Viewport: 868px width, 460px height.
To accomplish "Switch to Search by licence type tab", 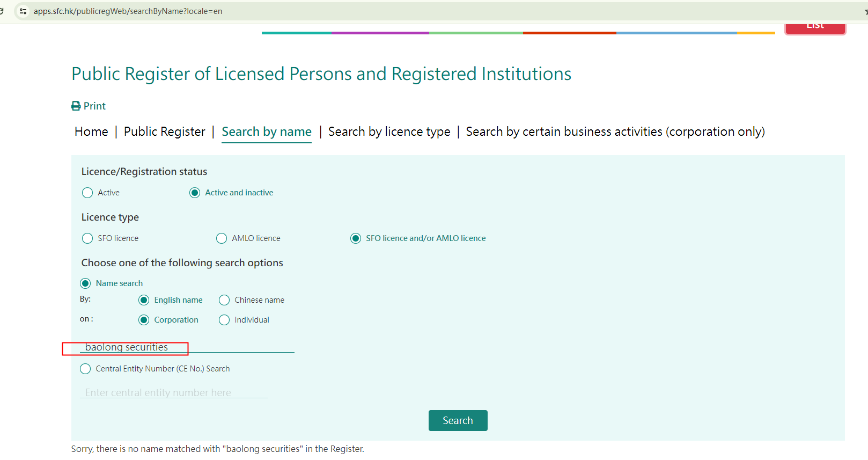I will tap(389, 132).
